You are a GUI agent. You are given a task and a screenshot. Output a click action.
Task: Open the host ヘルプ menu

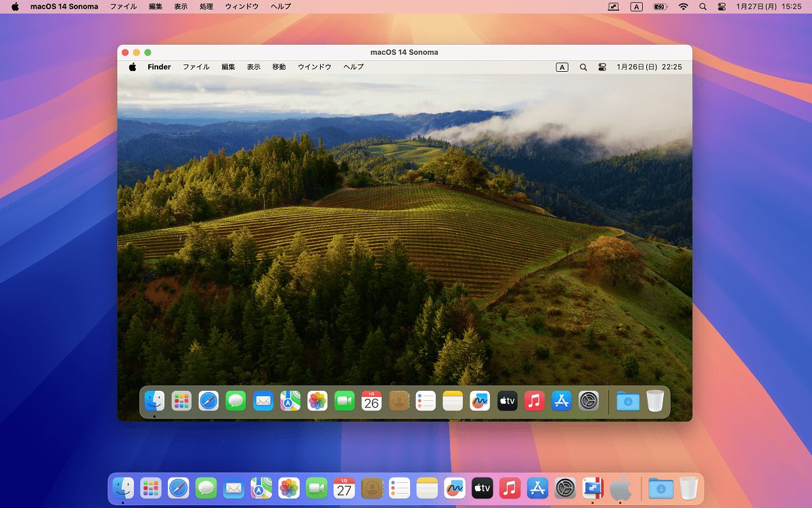point(281,6)
